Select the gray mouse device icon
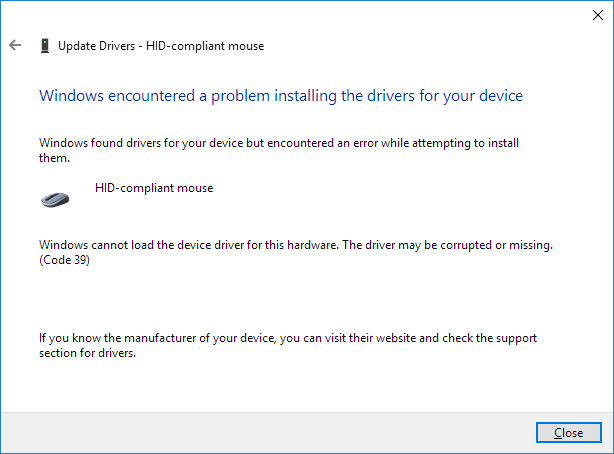The image size is (614, 454). tap(55, 199)
